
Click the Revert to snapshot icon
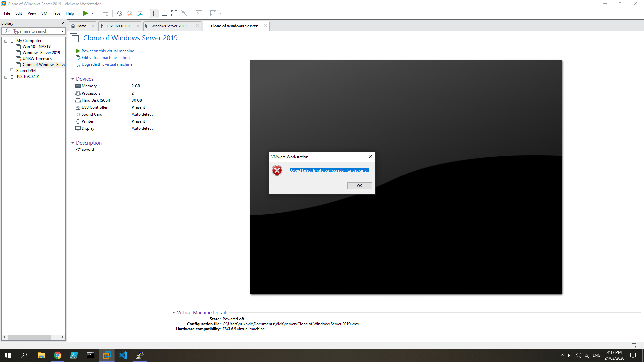(130, 13)
